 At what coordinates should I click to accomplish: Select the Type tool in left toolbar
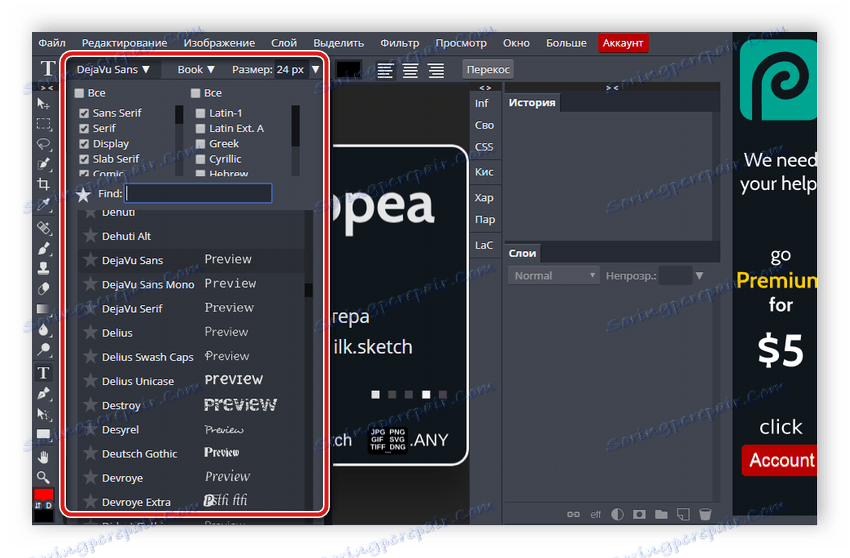coord(43,373)
